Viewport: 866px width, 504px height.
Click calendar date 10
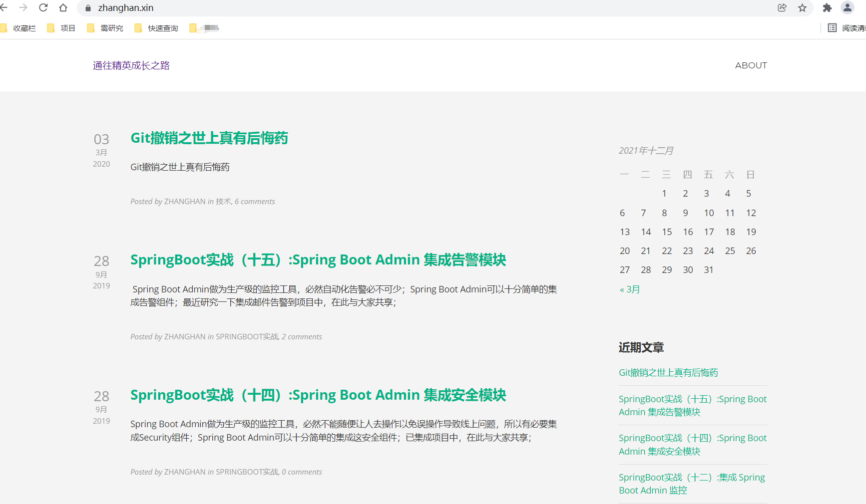pos(709,213)
